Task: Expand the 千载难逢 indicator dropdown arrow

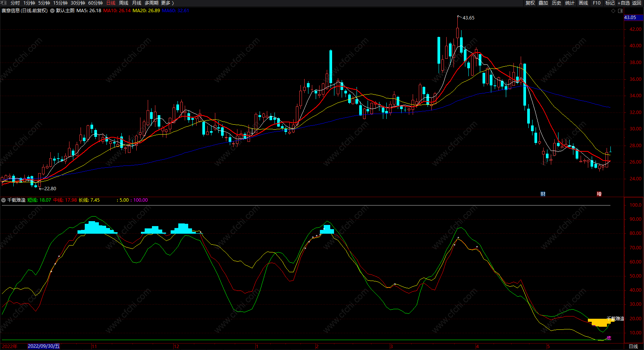Action: 3,200
